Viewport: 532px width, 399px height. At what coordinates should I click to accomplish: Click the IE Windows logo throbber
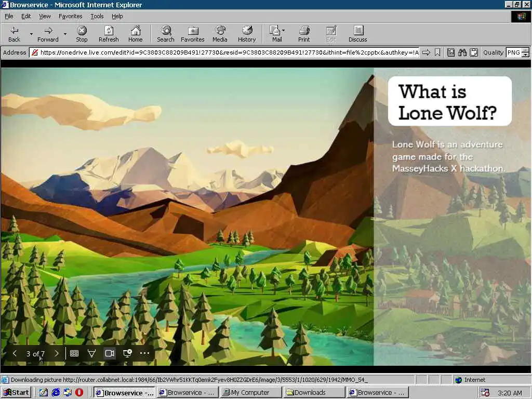521,16
